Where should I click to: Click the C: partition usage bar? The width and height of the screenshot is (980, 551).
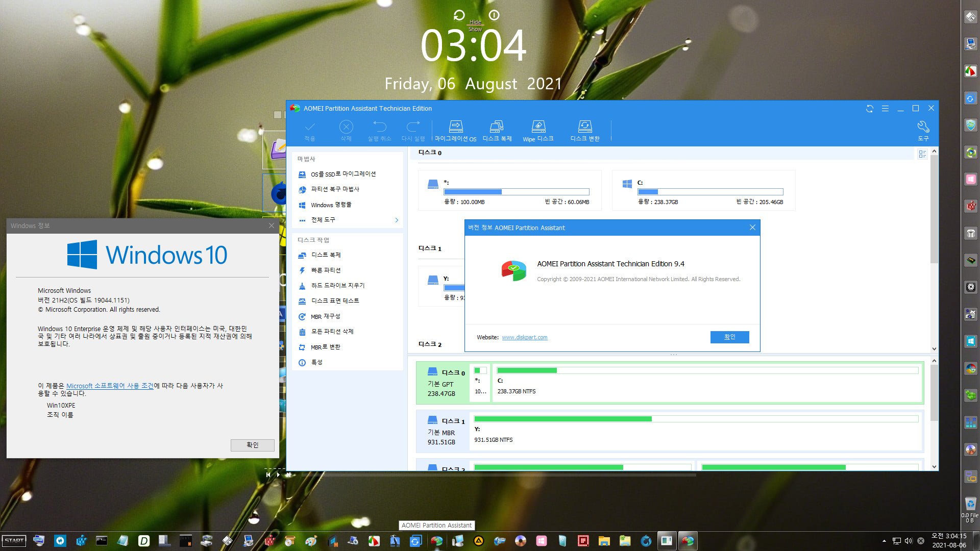(710, 192)
